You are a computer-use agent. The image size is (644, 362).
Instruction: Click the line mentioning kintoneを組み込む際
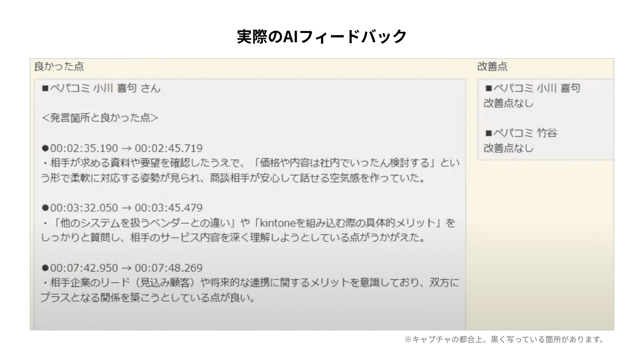[x=248, y=223]
